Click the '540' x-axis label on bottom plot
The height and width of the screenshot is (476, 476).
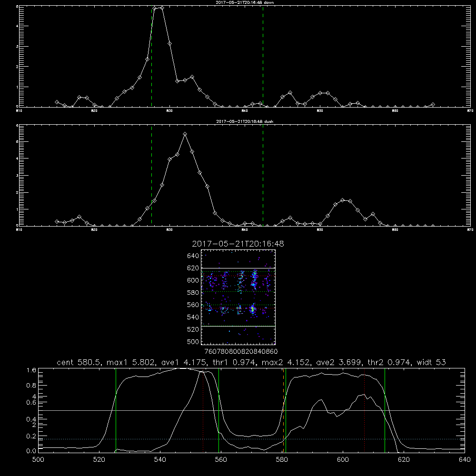click(x=160, y=460)
